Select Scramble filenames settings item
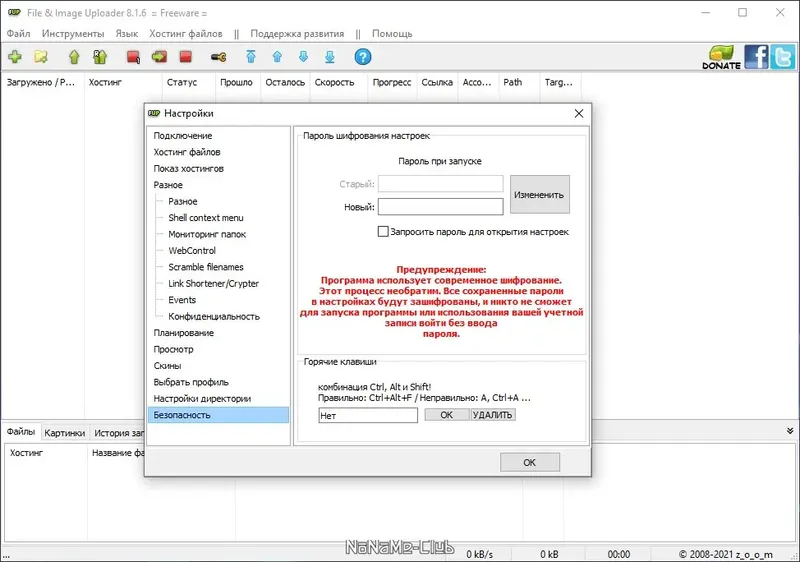 [206, 267]
